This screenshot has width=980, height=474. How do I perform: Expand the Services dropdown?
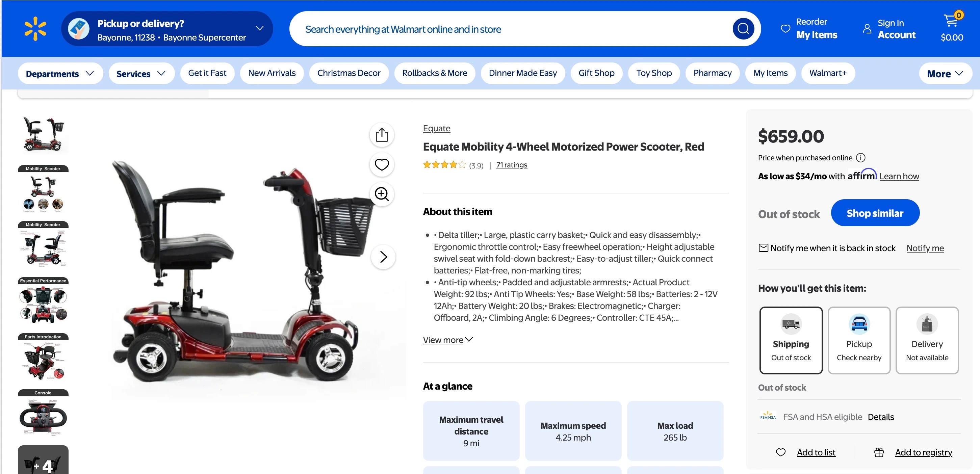tap(141, 73)
